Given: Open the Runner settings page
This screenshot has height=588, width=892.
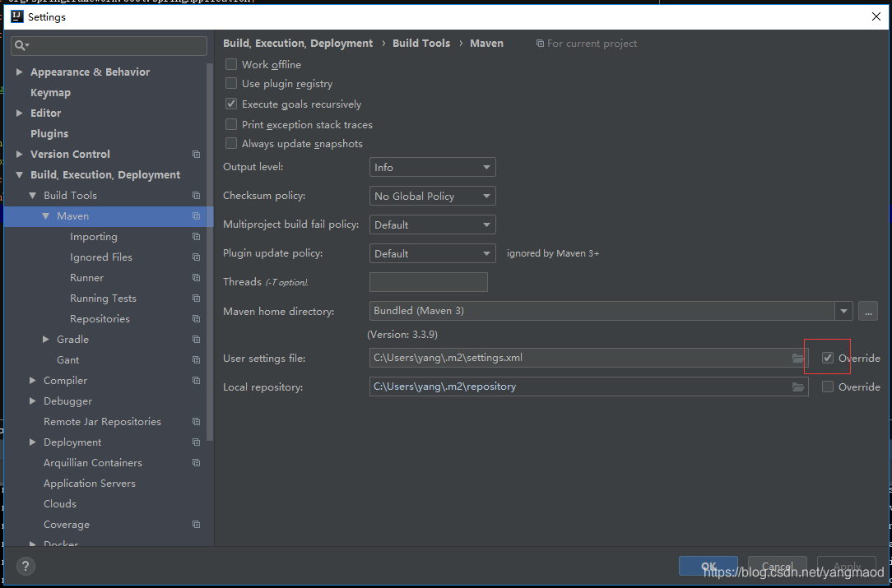Looking at the screenshot, I should click(86, 277).
